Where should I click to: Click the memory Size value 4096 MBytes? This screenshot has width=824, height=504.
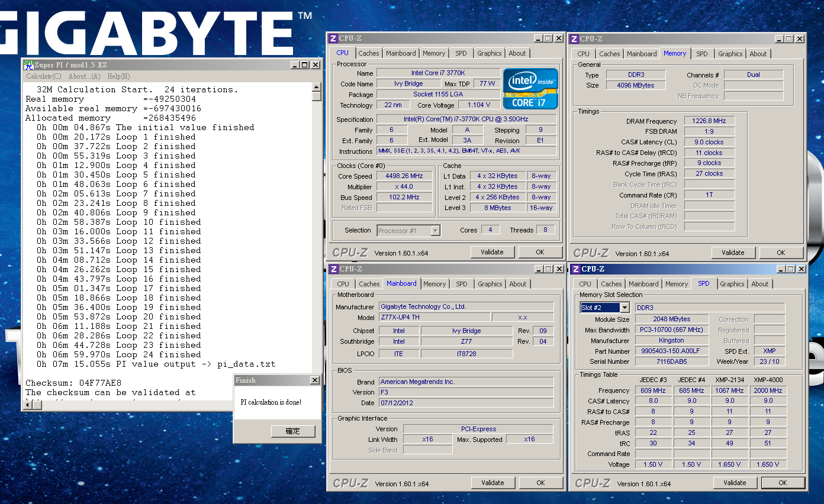click(x=636, y=85)
